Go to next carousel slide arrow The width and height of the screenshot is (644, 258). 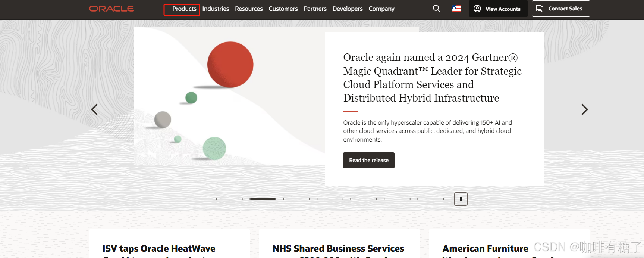[x=585, y=109]
